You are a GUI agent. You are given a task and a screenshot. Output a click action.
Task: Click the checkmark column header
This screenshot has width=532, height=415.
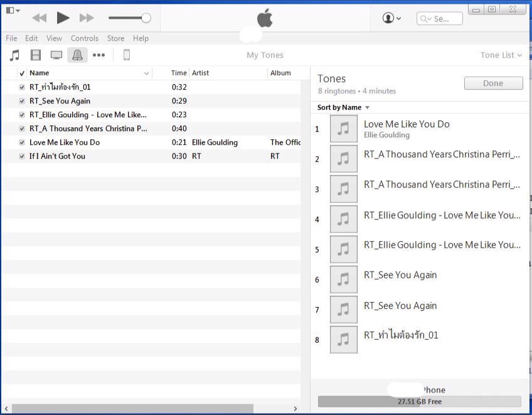pyautogui.click(x=22, y=73)
